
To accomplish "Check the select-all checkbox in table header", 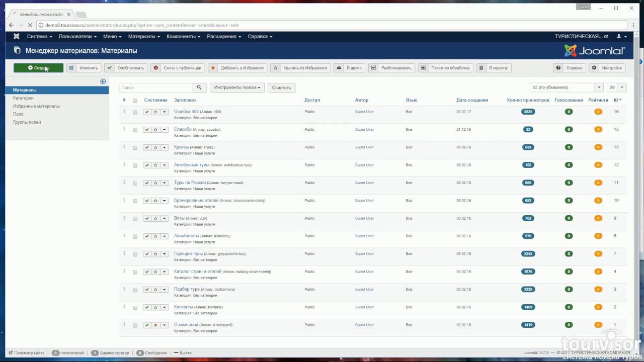I will click(x=135, y=101).
